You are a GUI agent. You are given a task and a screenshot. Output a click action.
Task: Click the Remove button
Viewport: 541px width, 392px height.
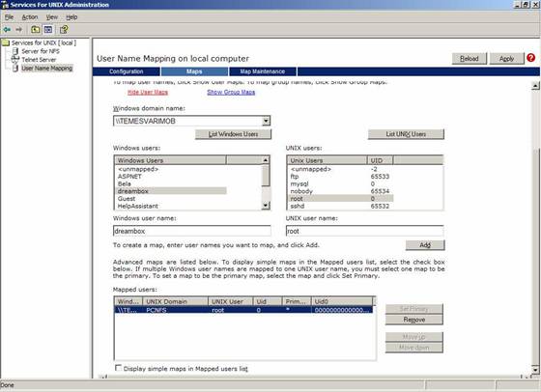point(414,320)
